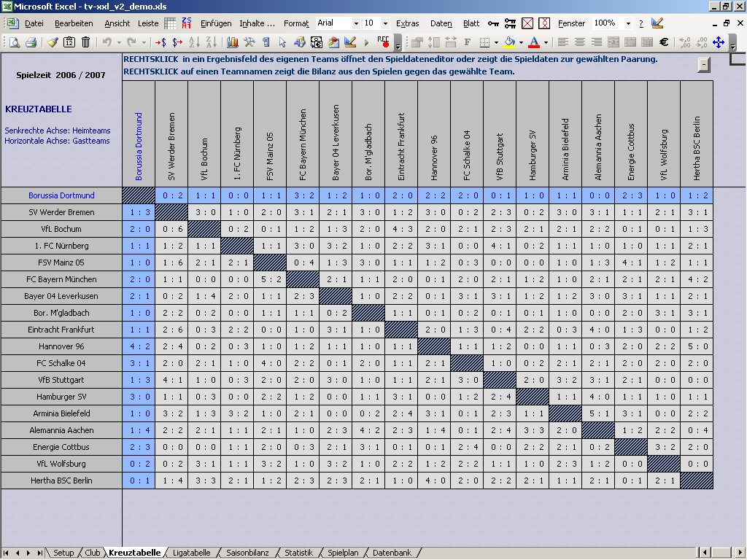This screenshot has width=747, height=560.
Task: Select Hannover 96 vs Hertha 5 : 0 cell
Action: (x=697, y=346)
